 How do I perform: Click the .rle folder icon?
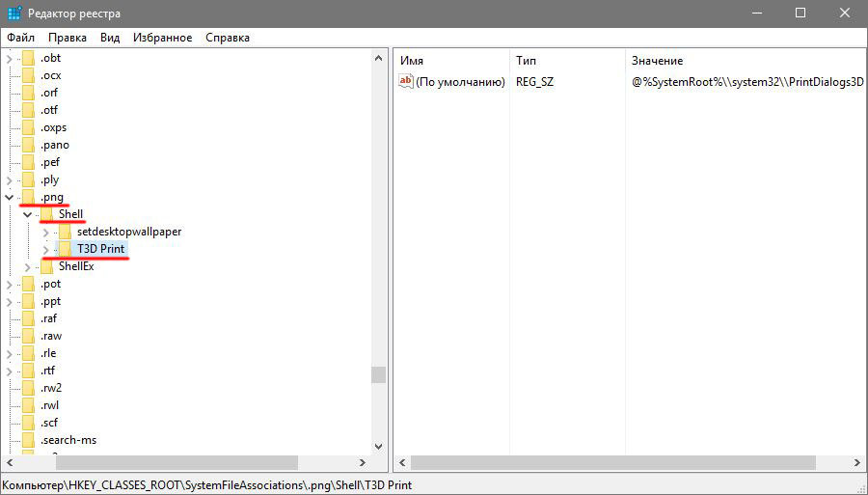tap(28, 353)
